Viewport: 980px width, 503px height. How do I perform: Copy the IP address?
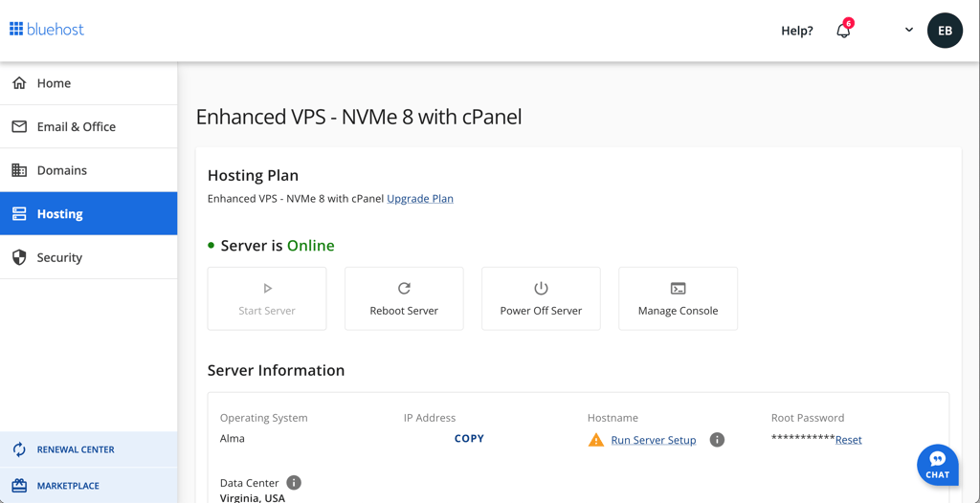coord(469,439)
